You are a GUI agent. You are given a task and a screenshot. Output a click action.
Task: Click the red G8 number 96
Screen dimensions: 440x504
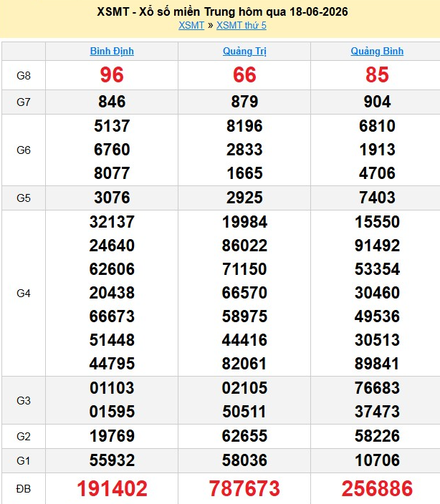[x=112, y=75]
